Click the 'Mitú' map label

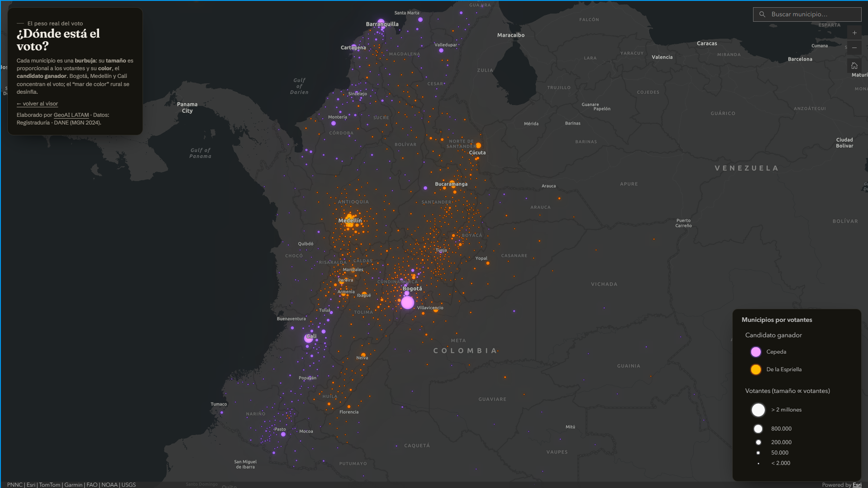pyautogui.click(x=570, y=427)
